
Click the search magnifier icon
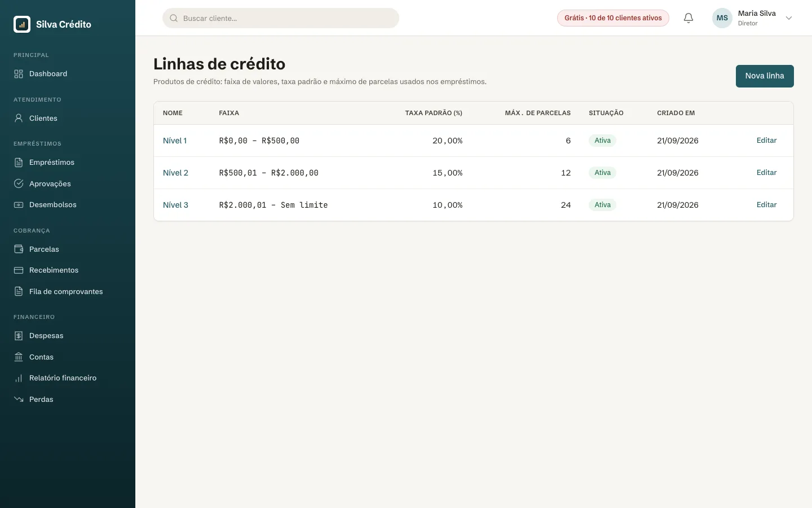click(174, 18)
